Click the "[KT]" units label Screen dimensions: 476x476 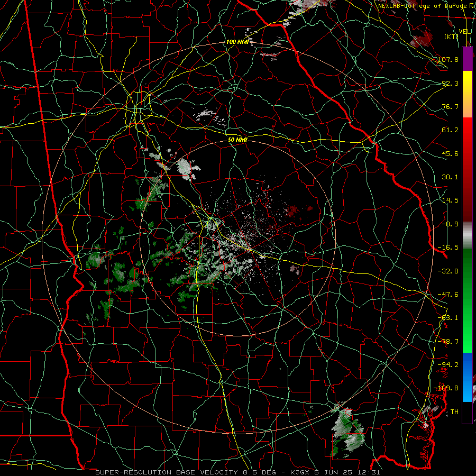pyautogui.click(x=452, y=36)
